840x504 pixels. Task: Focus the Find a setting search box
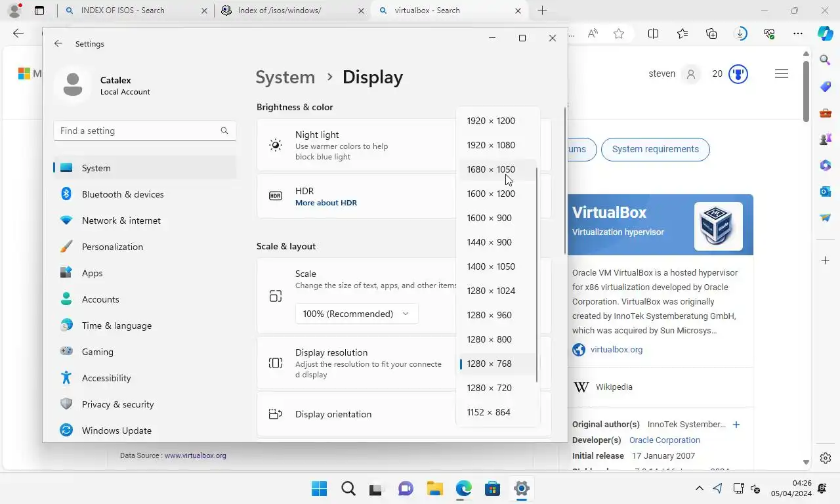point(145,131)
